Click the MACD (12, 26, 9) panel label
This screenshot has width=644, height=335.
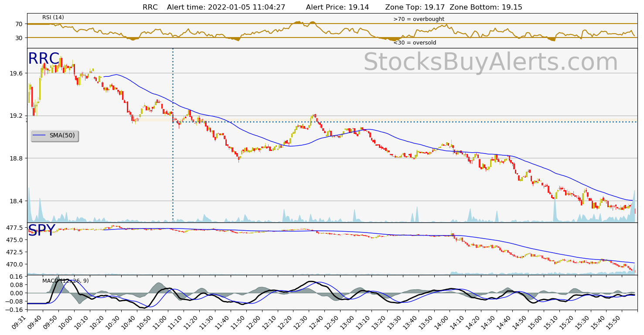pos(65,281)
